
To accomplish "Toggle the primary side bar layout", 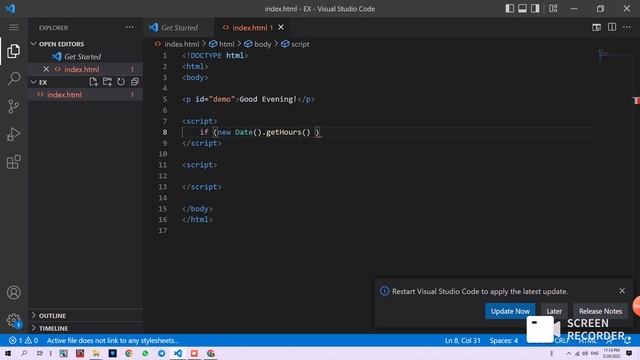I will click(x=509, y=9).
